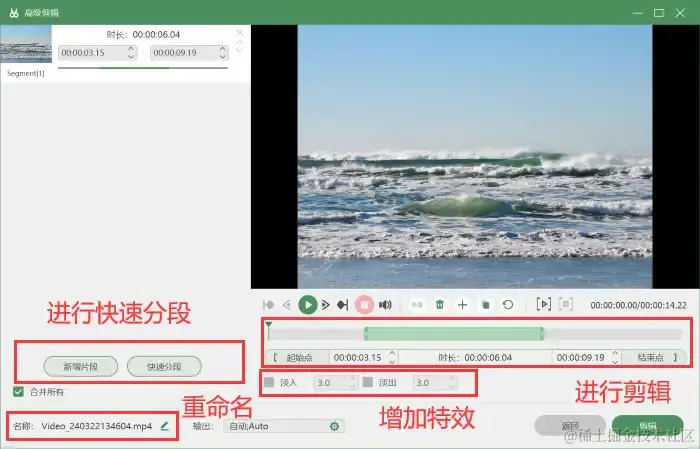Click the green 剪辑 button
Image resolution: width=700 pixels, height=449 pixels.
[x=648, y=425]
